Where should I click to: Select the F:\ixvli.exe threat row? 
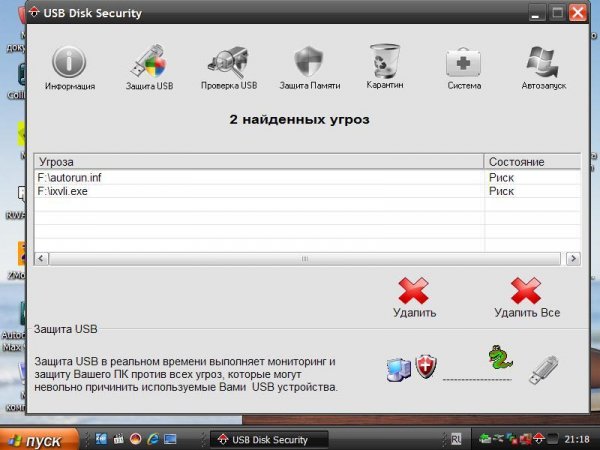click(307, 191)
